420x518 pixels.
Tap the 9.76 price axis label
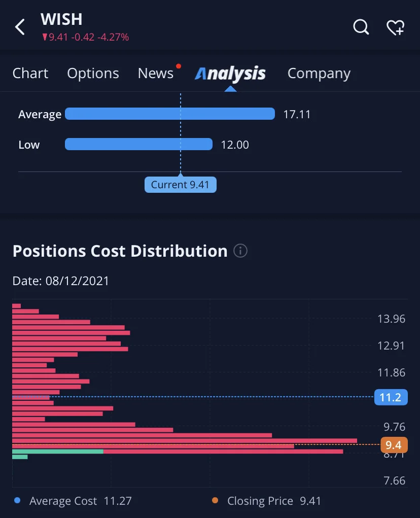click(x=394, y=427)
